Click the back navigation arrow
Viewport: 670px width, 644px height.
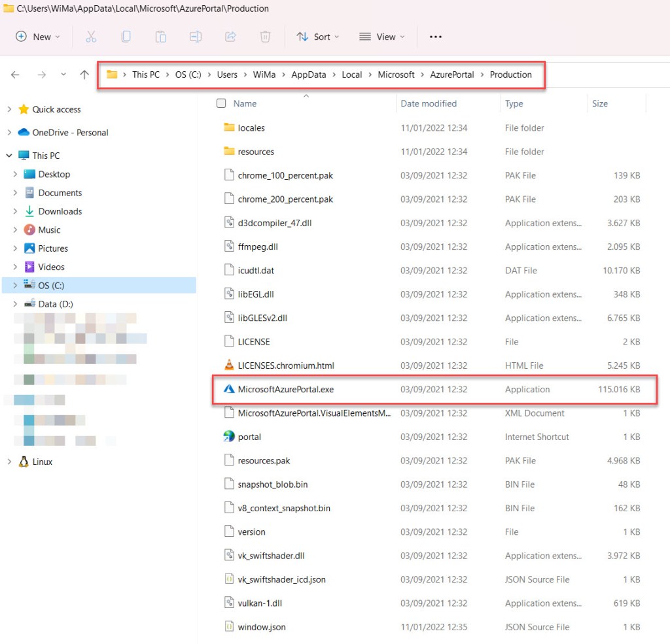click(15, 75)
